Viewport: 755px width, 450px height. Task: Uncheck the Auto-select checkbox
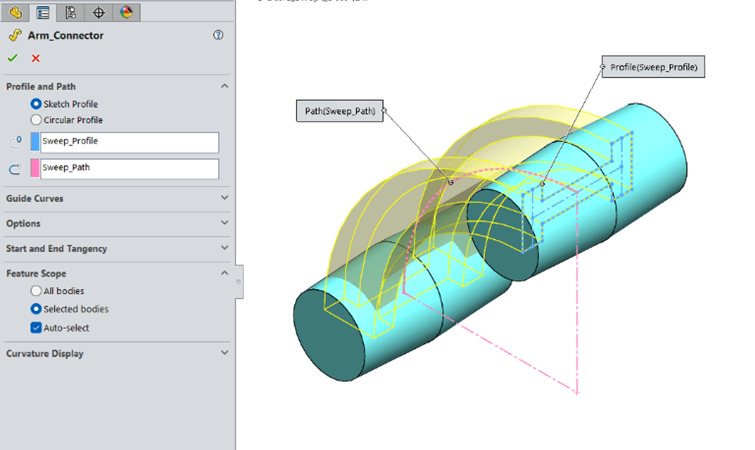coord(37,327)
